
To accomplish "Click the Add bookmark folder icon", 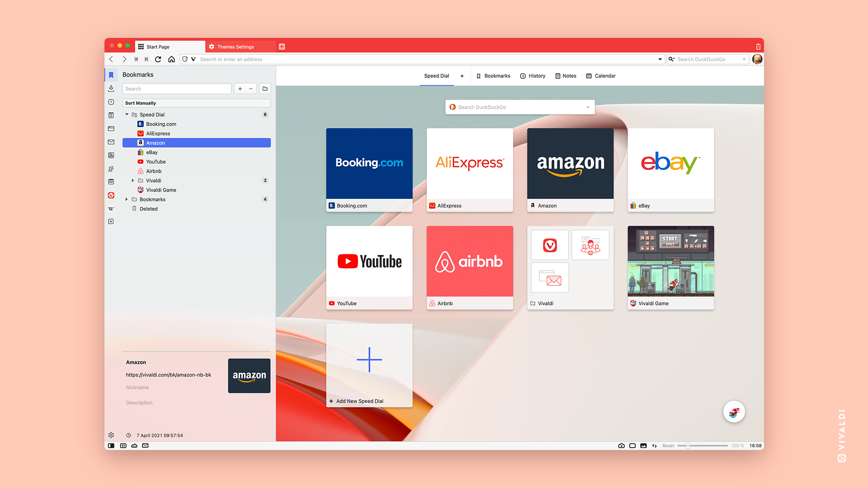I will [265, 89].
